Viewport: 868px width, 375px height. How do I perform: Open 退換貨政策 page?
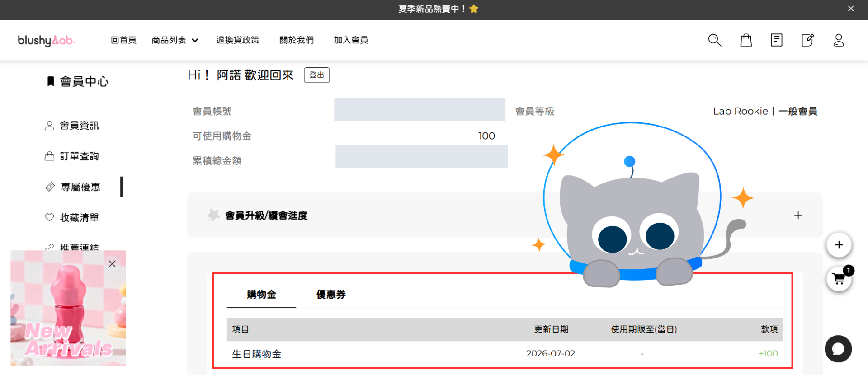coord(237,40)
